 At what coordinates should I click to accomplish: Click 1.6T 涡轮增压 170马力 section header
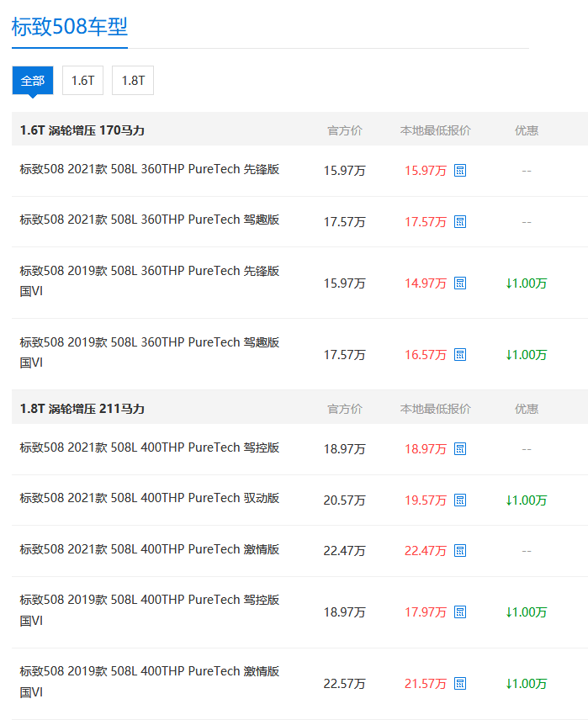click(82, 130)
